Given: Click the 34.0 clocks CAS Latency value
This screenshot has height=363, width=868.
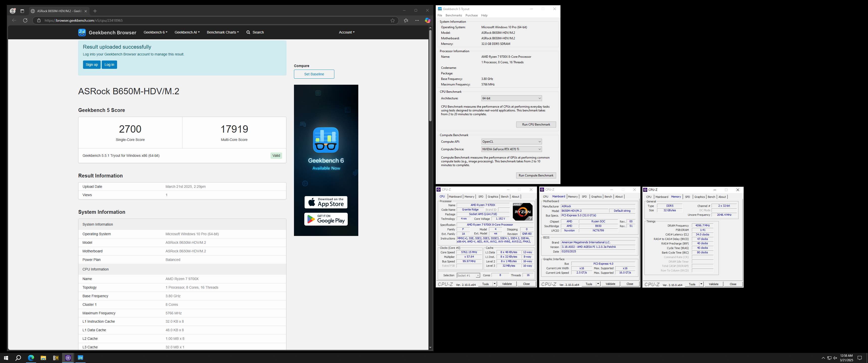Looking at the screenshot, I should (x=702, y=235).
